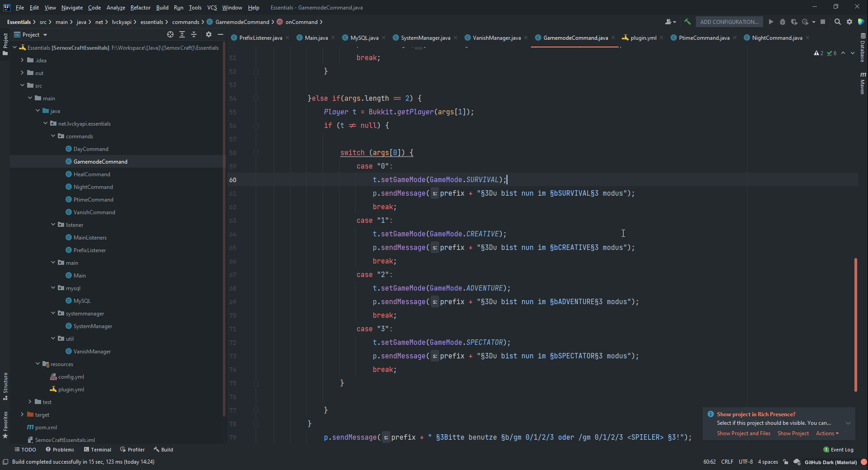The width and height of the screenshot is (868, 470).
Task: Click Expand All icon in Project panel
Action: point(182,34)
